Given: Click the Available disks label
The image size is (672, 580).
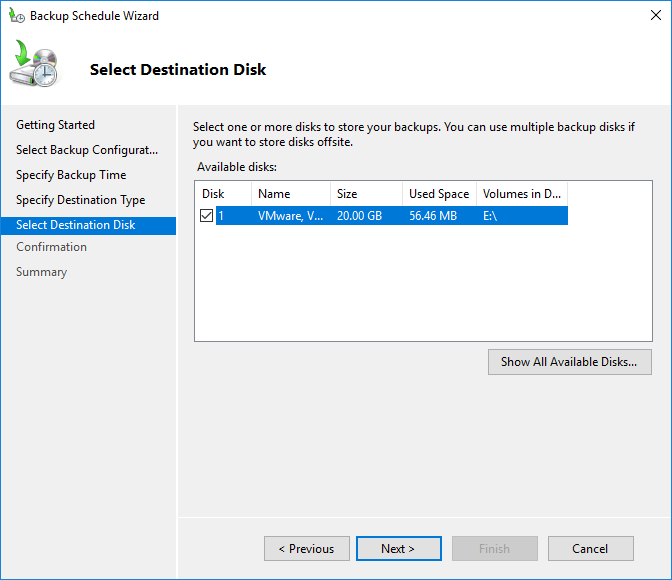Looking at the screenshot, I should tap(237, 167).
